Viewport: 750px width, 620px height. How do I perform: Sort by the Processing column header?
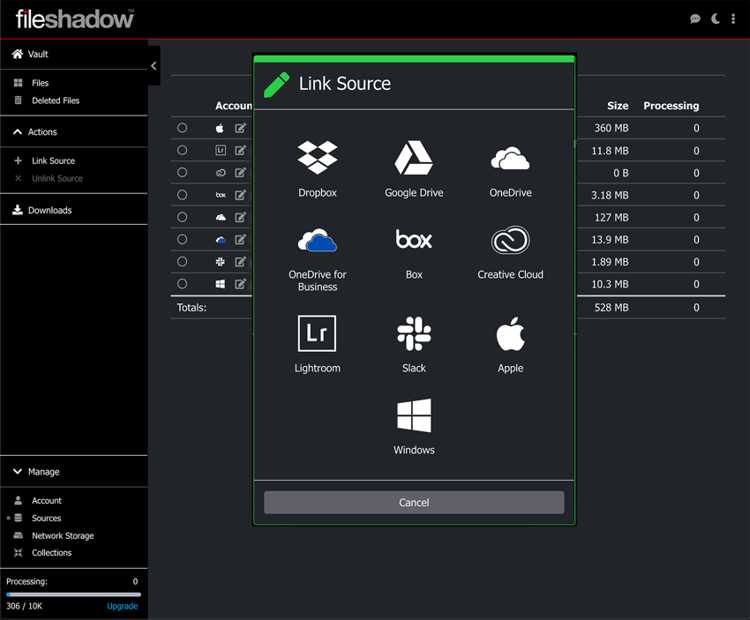(671, 106)
